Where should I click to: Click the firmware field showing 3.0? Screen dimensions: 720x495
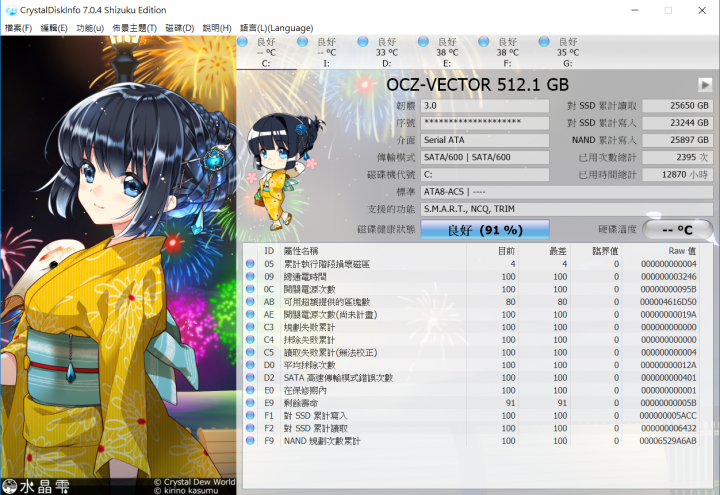(485, 106)
